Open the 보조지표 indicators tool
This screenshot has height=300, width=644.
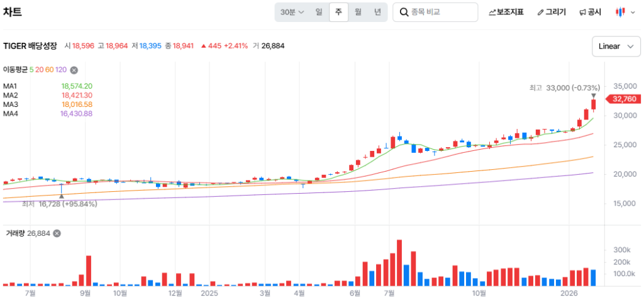(506, 12)
